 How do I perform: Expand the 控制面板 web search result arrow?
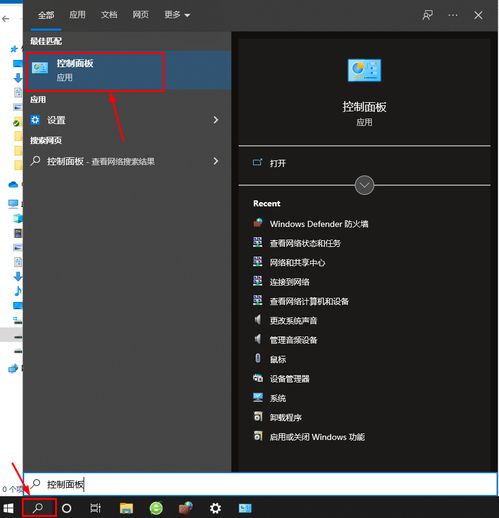tap(216, 161)
